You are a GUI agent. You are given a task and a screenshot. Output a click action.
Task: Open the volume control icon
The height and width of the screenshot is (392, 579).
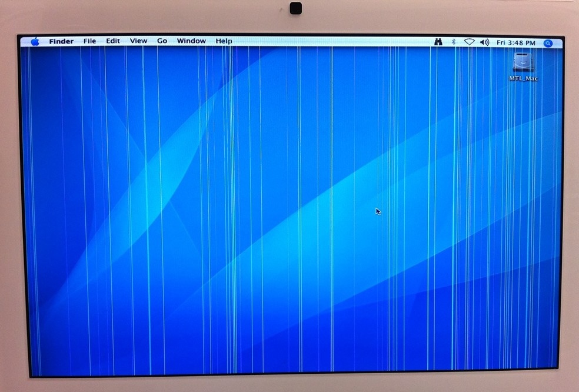point(484,42)
